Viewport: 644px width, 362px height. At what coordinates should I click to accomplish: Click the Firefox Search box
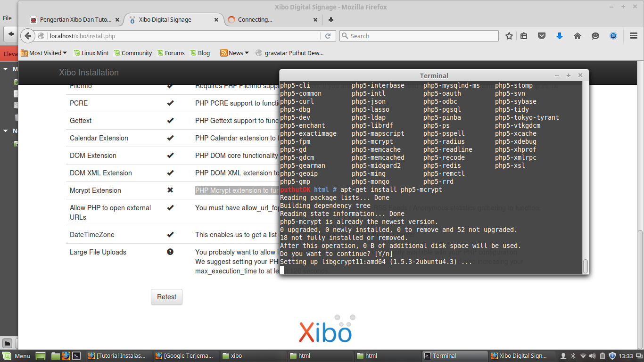pyautogui.click(x=419, y=36)
